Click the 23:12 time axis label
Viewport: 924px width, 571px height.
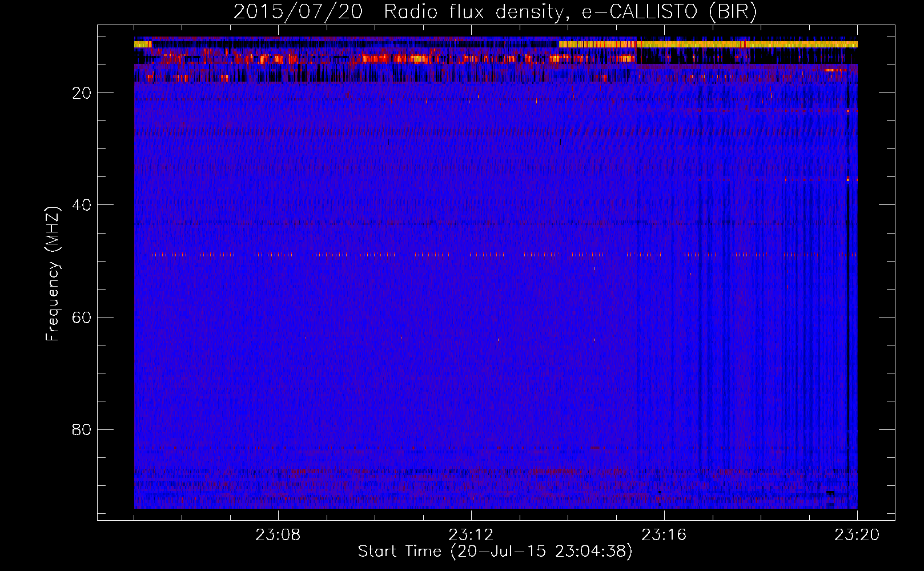point(471,535)
